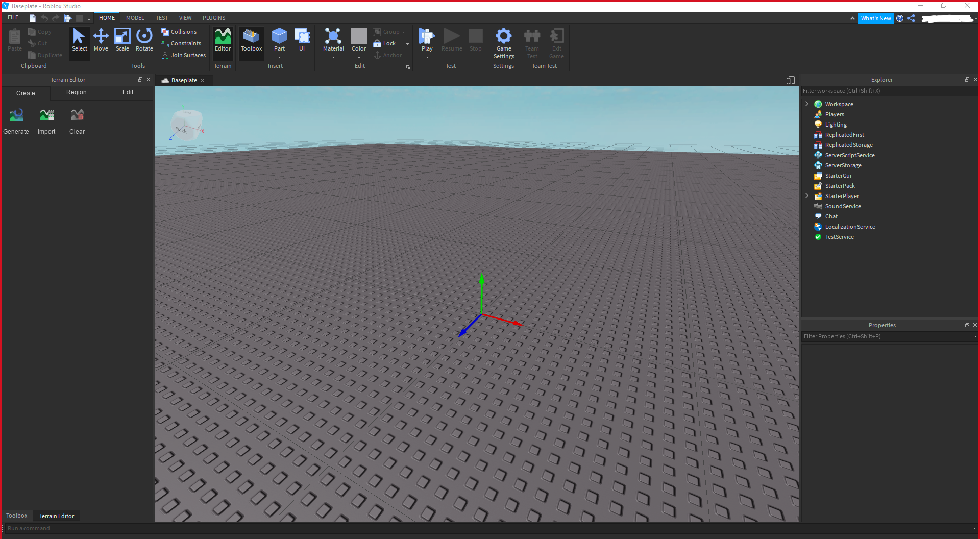
Task: Click the redo arrow icon
Action: click(56, 18)
